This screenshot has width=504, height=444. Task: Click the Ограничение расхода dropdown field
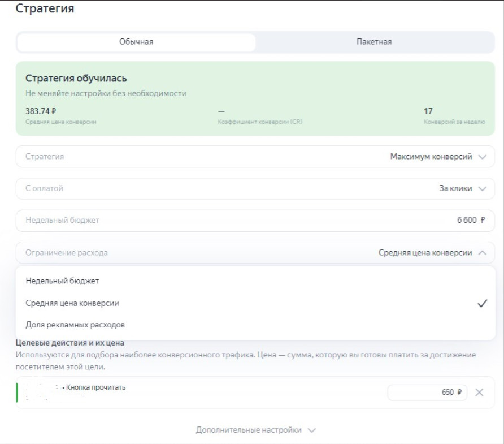click(x=255, y=253)
